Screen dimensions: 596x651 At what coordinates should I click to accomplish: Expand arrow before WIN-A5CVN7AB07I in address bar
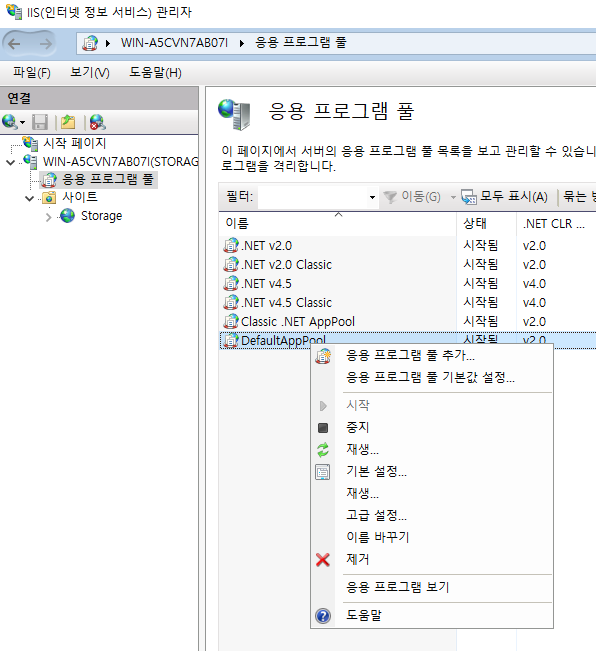[x=107, y=43]
